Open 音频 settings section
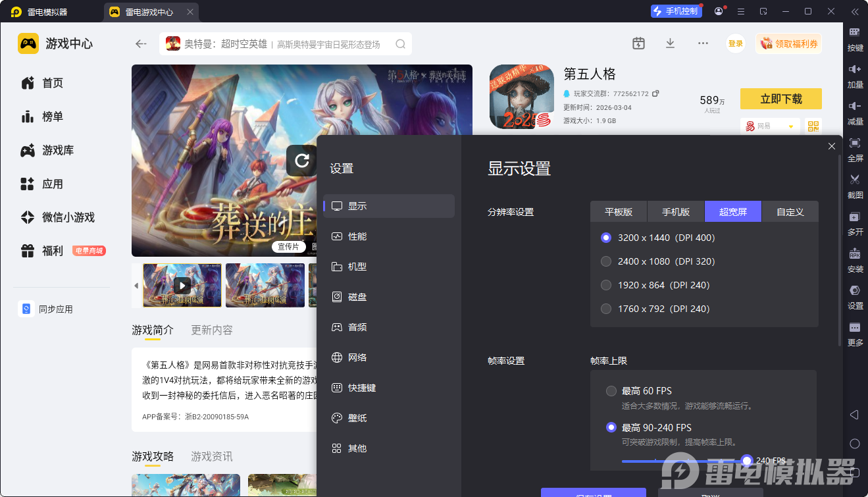The height and width of the screenshot is (497, 868). (389, 327)
